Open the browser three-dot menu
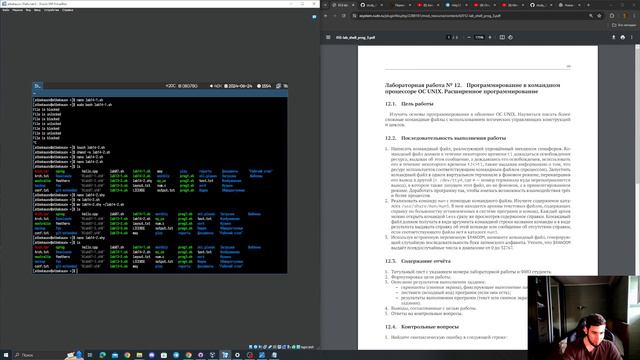 [635, 16]
